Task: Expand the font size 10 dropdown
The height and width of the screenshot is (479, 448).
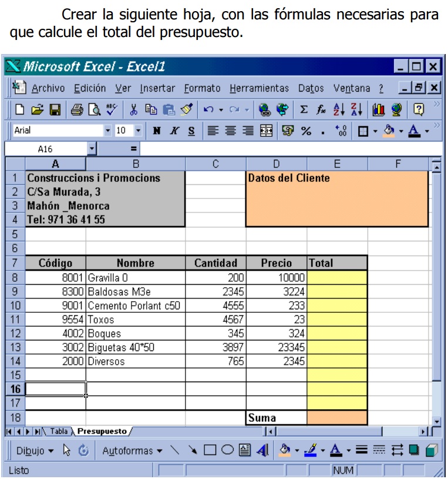Action: [138, 131]
